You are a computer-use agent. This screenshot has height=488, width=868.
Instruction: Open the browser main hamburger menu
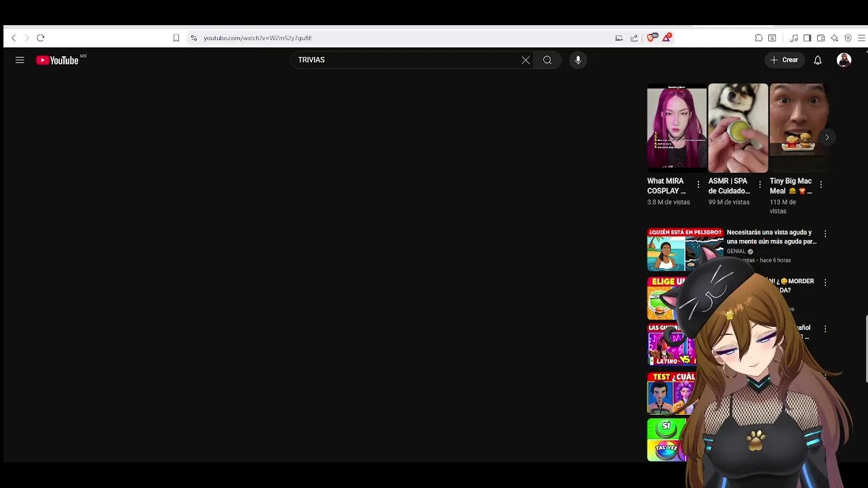click(x=862, y=38)
